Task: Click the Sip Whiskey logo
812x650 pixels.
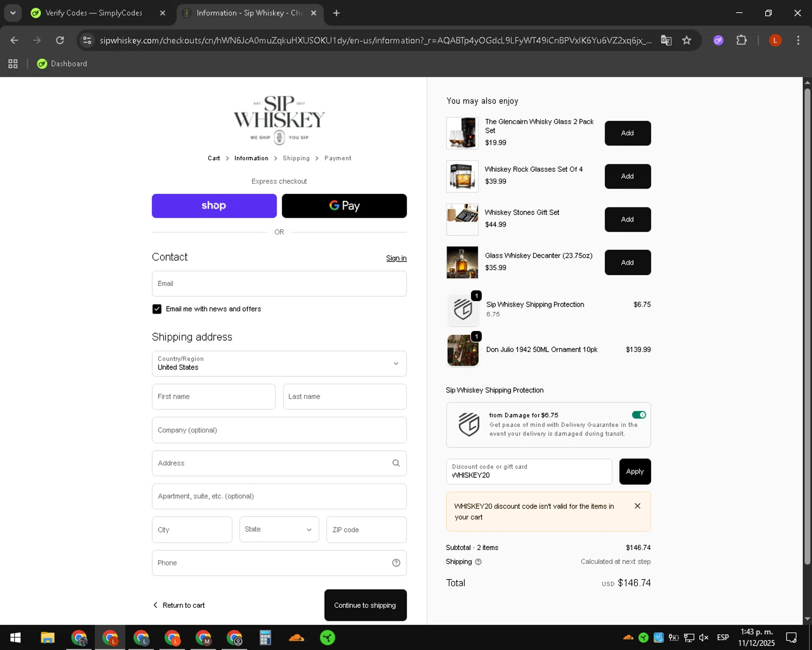Action: point(279,120)
